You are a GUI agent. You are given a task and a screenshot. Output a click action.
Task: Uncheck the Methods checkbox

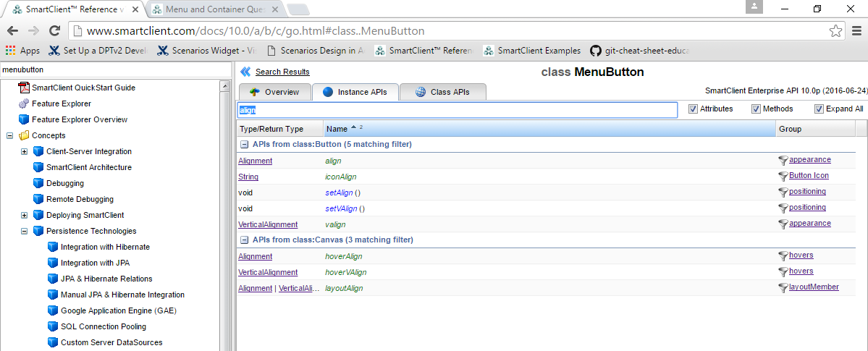tap(756, 109)
